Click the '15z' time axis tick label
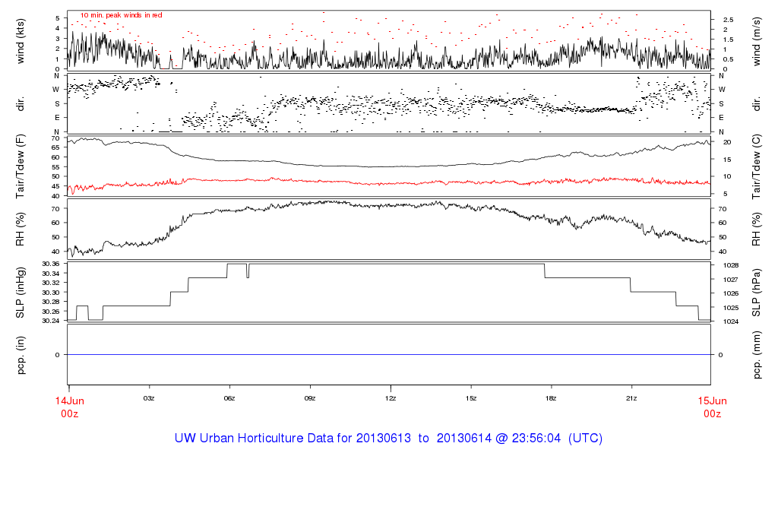Image resolution: width=778 pixels, height=532 pixels. (x=471, y=398)
